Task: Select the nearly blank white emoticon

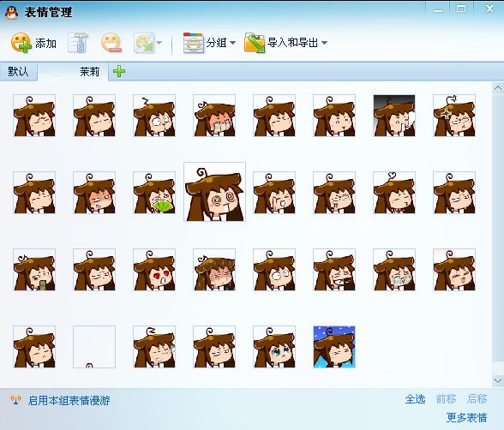Action: 94,347
